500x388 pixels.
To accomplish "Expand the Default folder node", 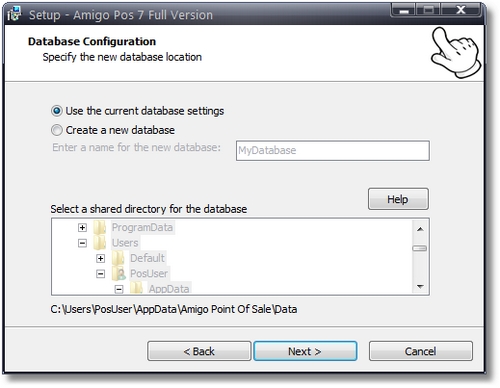I will [x=100, y=258].
